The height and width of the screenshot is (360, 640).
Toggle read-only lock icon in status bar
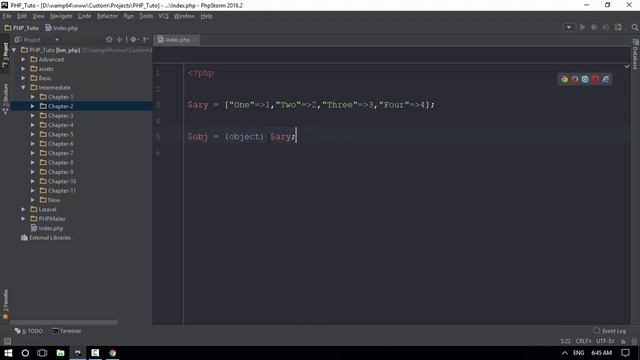[x=623, y=341]
